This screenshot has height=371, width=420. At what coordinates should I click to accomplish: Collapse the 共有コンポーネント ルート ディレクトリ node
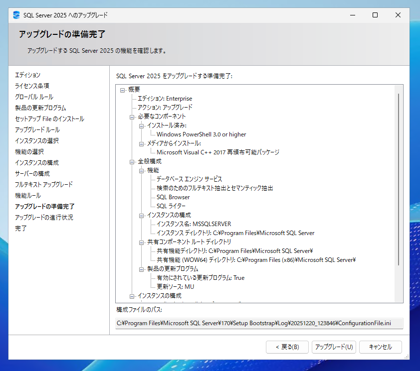pos(141,242)
